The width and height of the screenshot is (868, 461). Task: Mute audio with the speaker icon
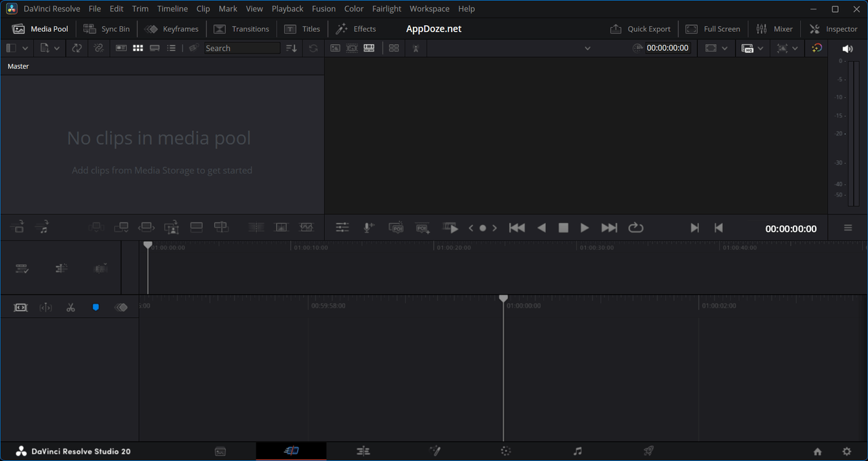(x=847, y=49)
